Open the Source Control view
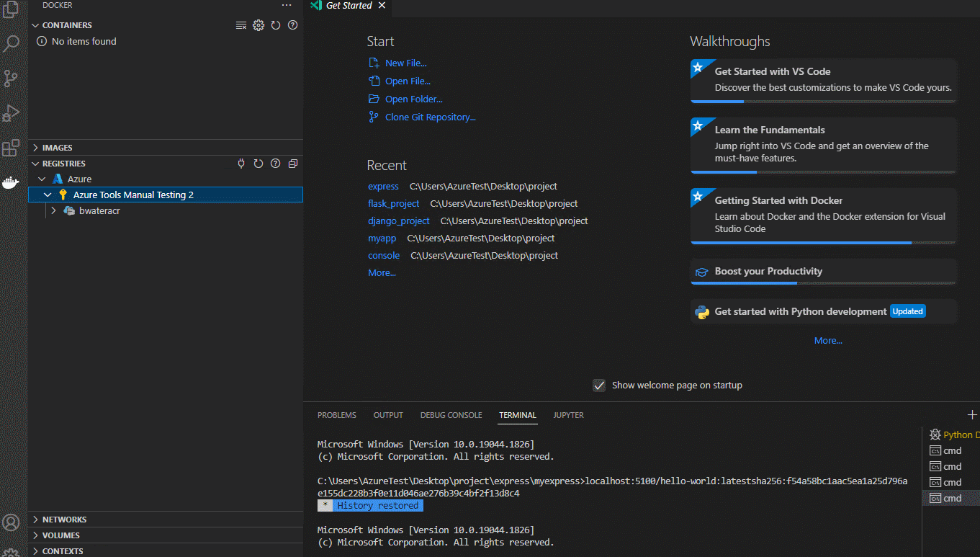The image size is (980, 557). pos(11,79)
